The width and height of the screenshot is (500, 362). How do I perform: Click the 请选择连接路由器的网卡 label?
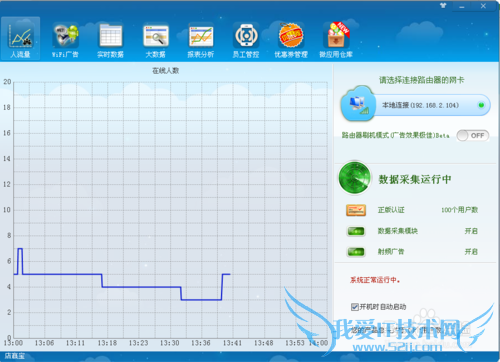[x=422, y=80]
